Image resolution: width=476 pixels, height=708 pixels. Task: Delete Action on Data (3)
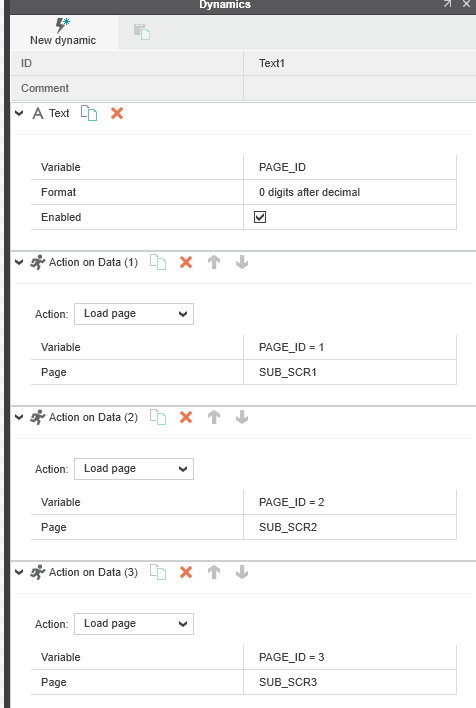186,572
